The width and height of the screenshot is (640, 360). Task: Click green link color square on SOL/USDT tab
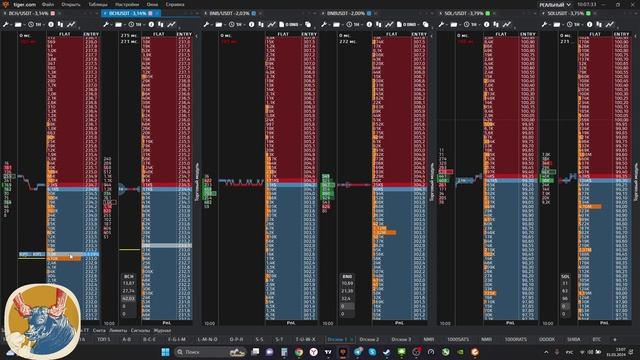(x=488, y=13)
